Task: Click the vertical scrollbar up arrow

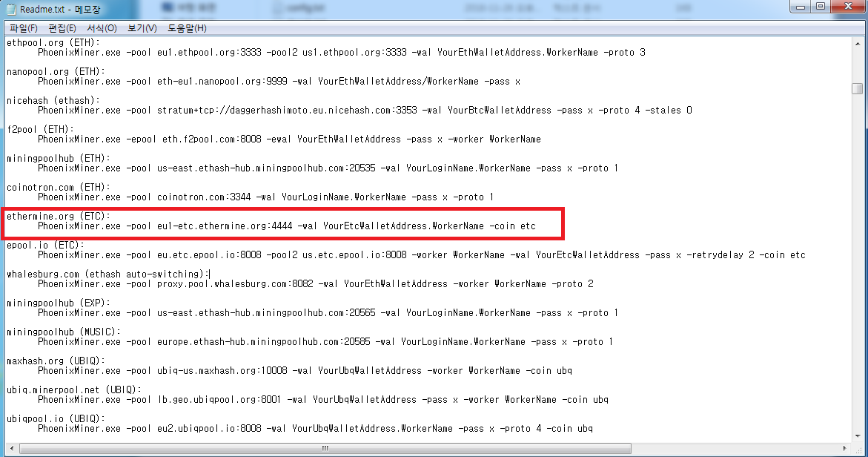Action: point(858,43)
